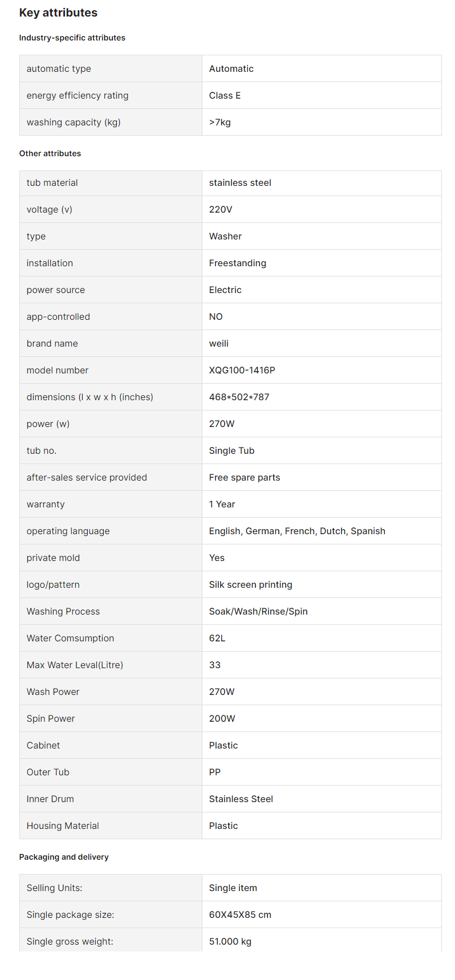The width and height of the screenshot is (455, 980).
Task: Select the Spin Power 200W value
Action: tap(222, 718)
